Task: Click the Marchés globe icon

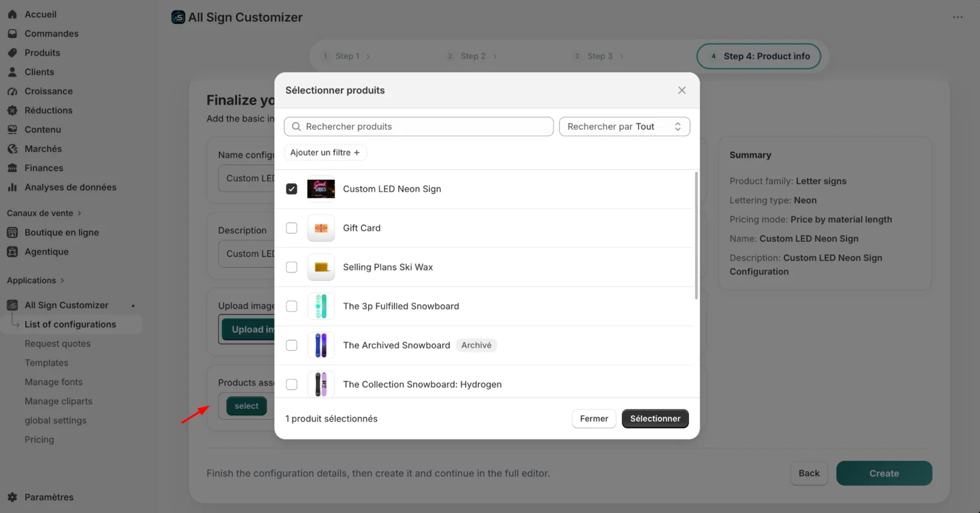Action: [x=12, y=149]
